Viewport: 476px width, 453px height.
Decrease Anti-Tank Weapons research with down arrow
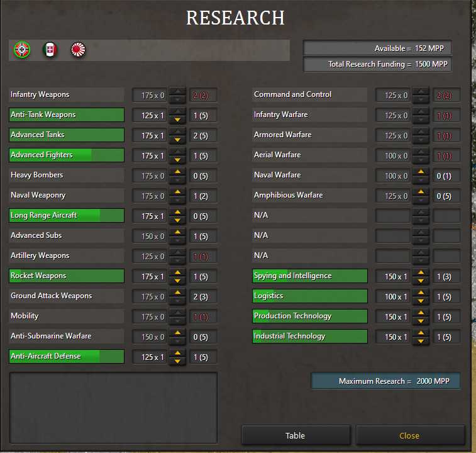(x=177, y=120)
